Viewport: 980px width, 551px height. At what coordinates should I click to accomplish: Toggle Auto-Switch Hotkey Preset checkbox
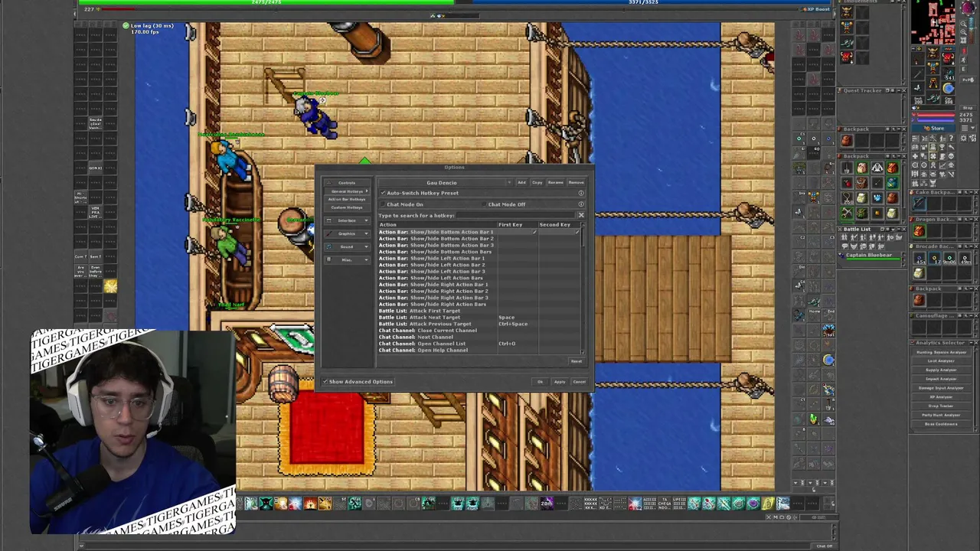pos(383,193)
